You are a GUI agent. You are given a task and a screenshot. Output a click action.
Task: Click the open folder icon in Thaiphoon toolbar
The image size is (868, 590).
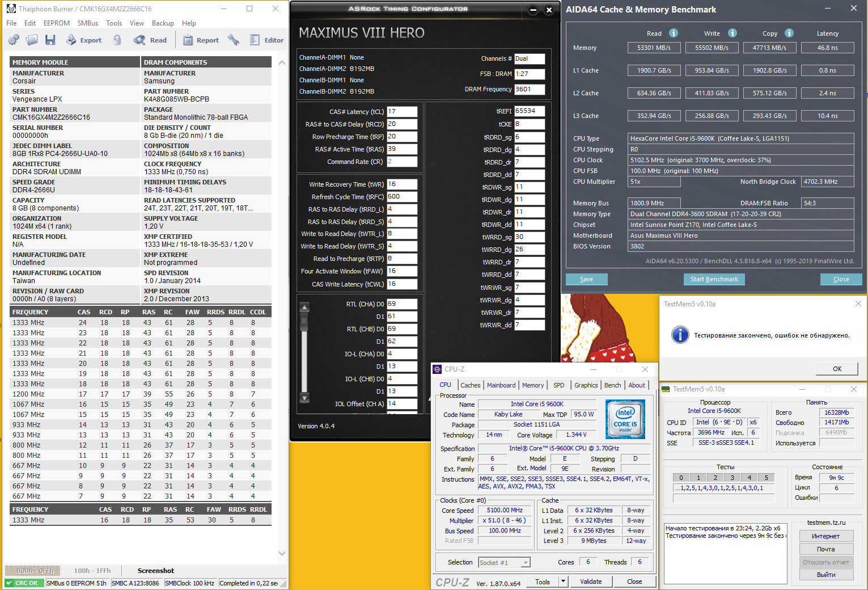(32, 40)
